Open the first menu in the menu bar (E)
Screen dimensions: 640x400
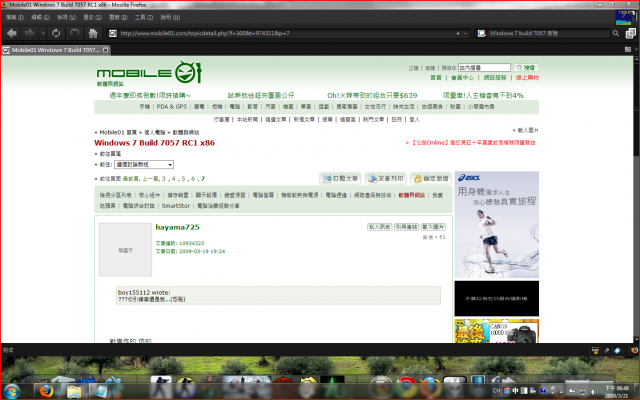pyautogui.click(x=15, y=17)
